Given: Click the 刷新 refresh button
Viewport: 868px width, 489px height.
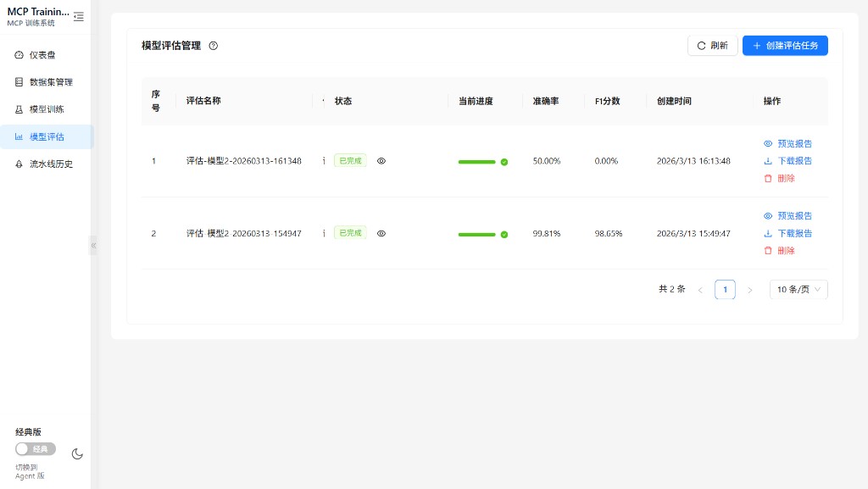Looking at the screenshot, I should 712,46.
